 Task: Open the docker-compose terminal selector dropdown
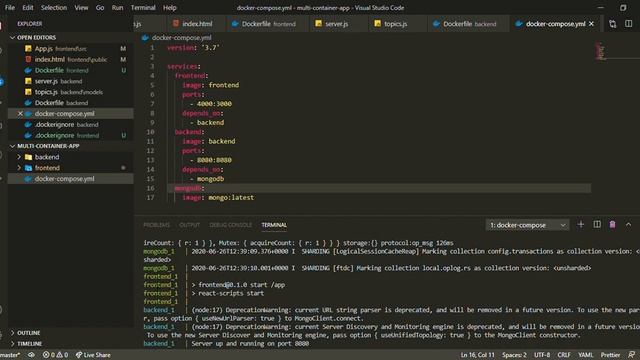[x=527, y=225]
